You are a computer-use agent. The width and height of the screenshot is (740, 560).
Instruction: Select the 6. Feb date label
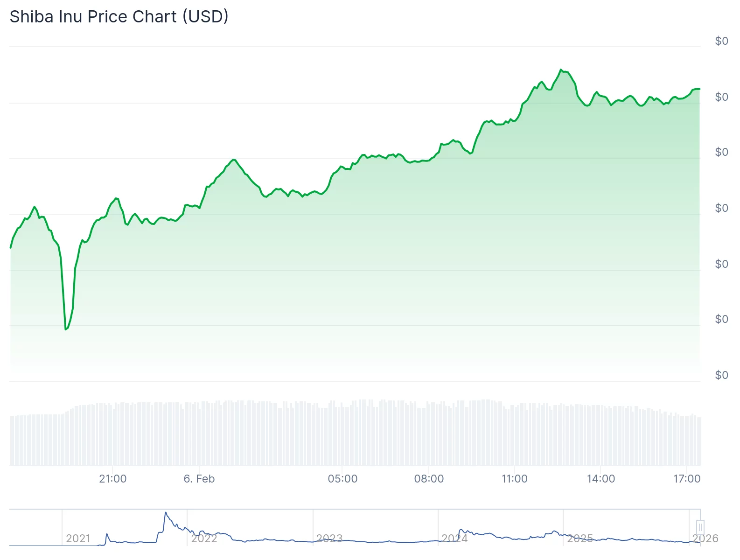coord(199,479)
